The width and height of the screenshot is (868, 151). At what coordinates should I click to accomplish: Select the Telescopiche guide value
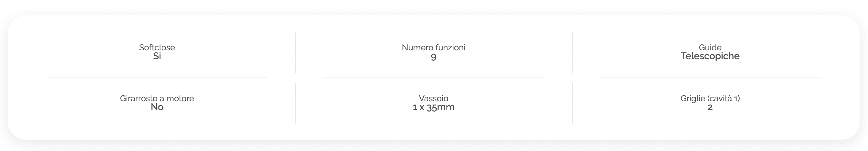[710, 56]
